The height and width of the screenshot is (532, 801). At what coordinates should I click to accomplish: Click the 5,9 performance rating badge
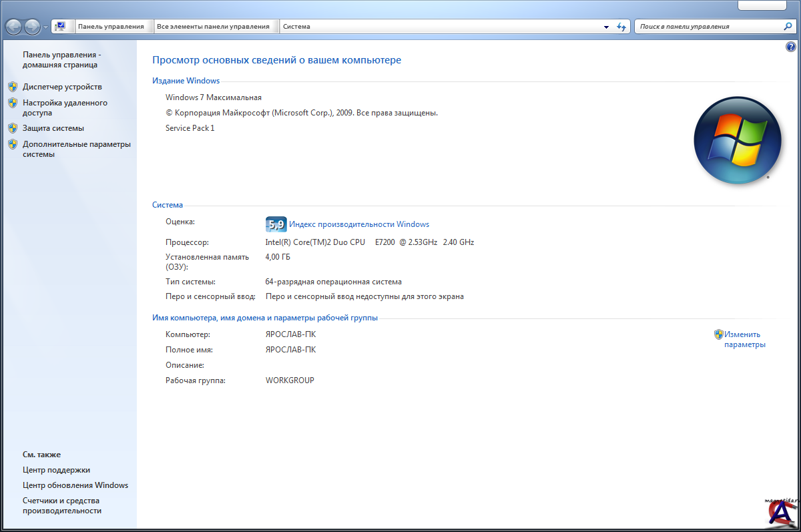276,224
